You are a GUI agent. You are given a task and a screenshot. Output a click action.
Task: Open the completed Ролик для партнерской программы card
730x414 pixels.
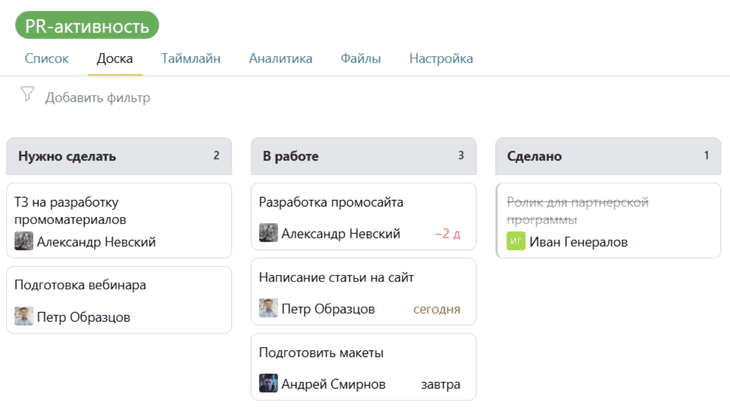pyautogui.click(x=608, y=221)
